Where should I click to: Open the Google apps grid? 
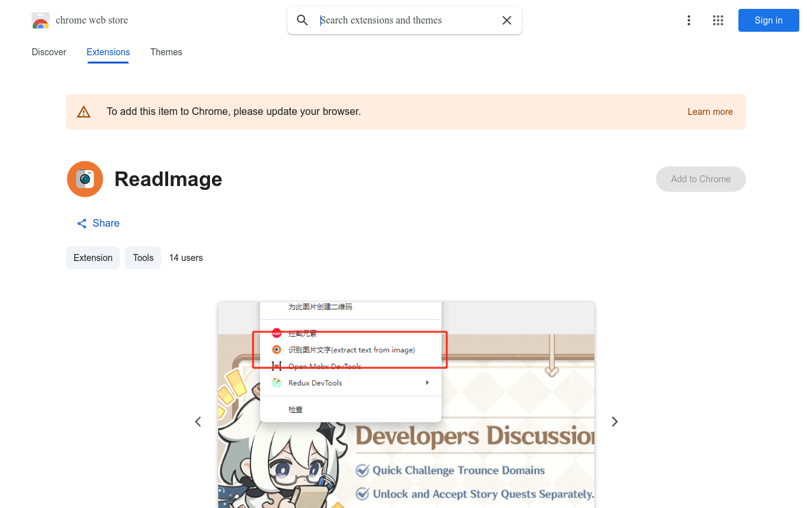point(718,20)
